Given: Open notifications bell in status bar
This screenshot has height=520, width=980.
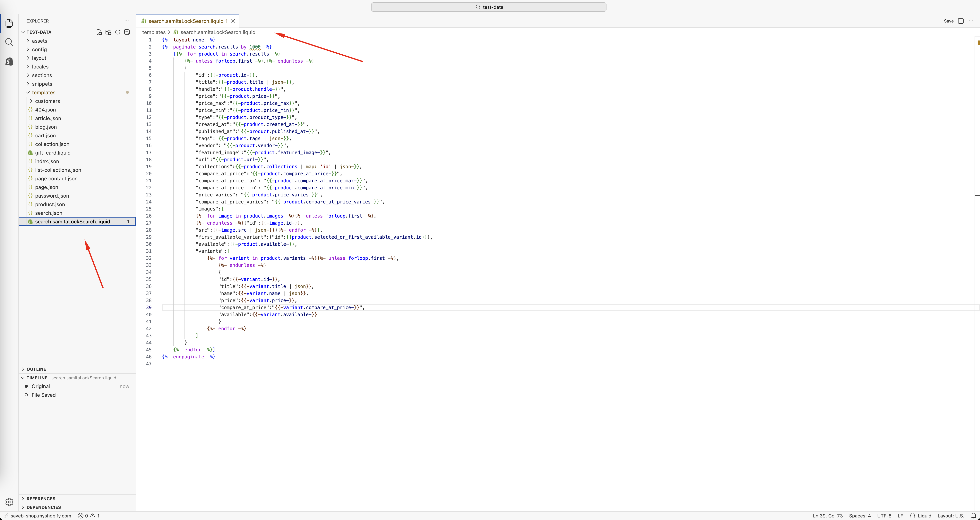Looking at the screenshot, I should point(974,516).
